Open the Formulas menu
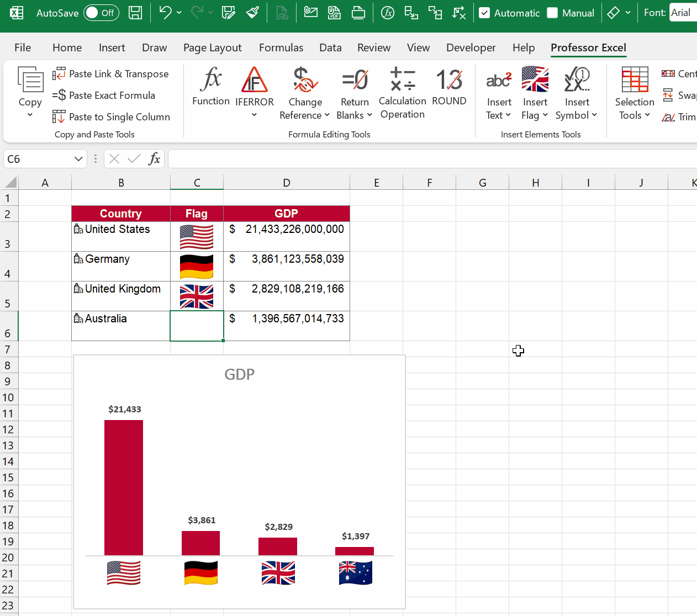 click(281, 48)
